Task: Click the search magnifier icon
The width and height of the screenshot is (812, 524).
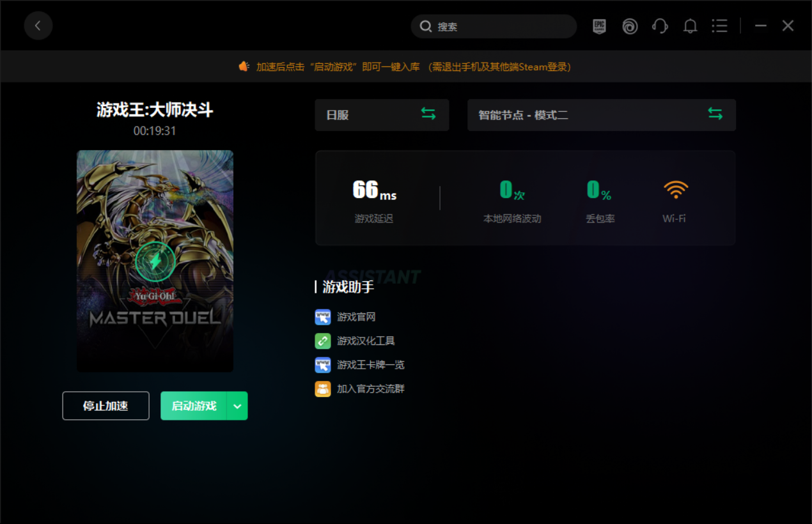Action: 425,26
